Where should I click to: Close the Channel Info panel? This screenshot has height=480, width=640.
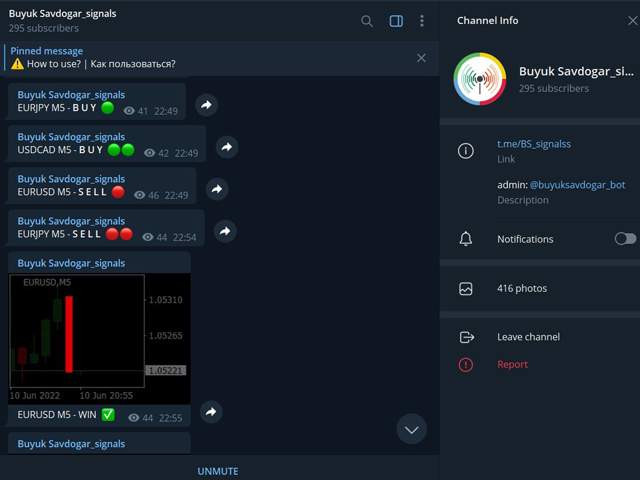633,20
